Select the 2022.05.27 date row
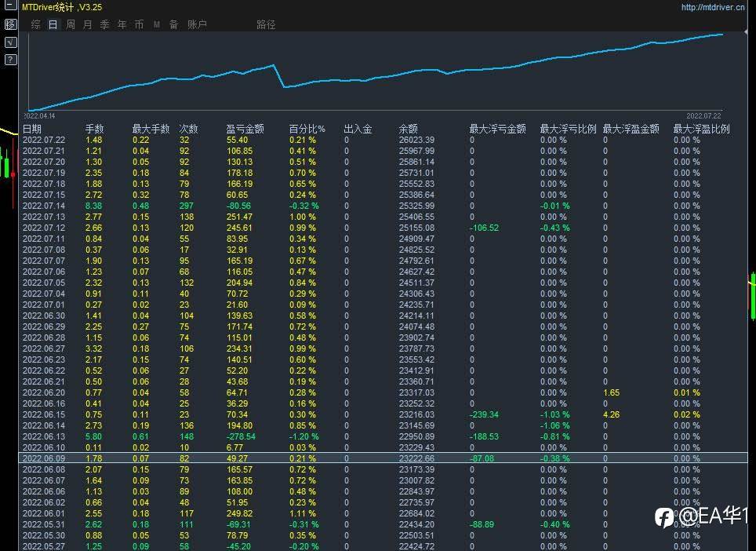This screenshot has height=551, width=756. click(383, 546)
